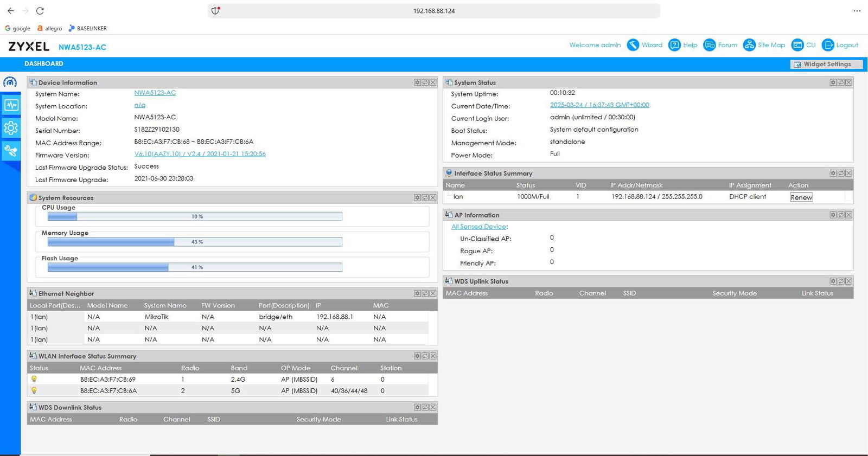Close the AP Information widget
This screenshot has width=868, height=456.
click(848, 215)
